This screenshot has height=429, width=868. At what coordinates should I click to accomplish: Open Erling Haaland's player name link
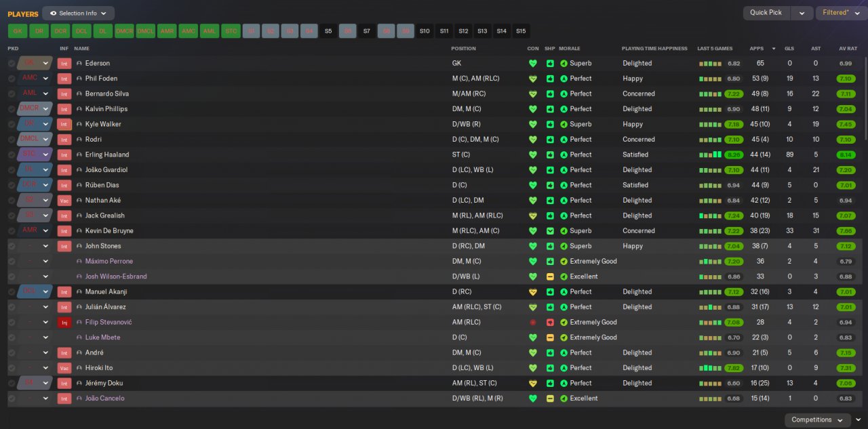tap(107, 155)
